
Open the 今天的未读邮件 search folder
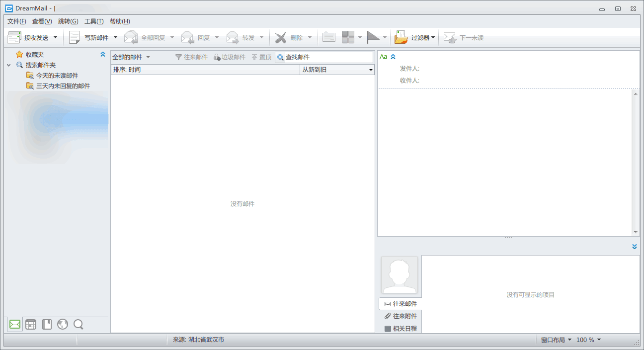click(52, 76)
